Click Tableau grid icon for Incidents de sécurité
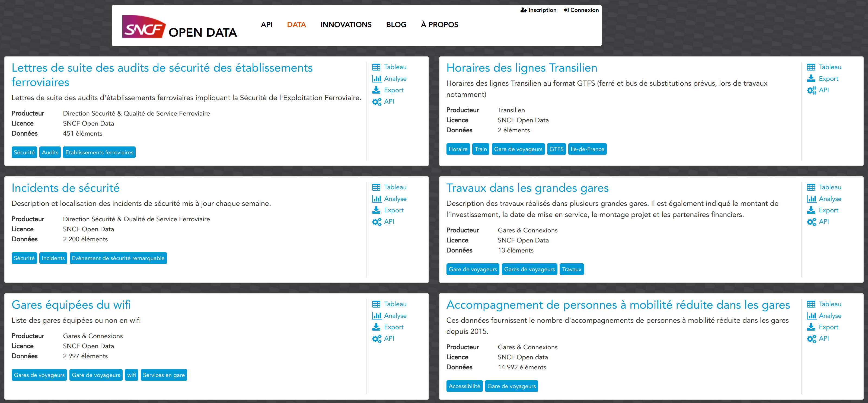The width and height of the screenshot is (868, 403). click(376, 187)
